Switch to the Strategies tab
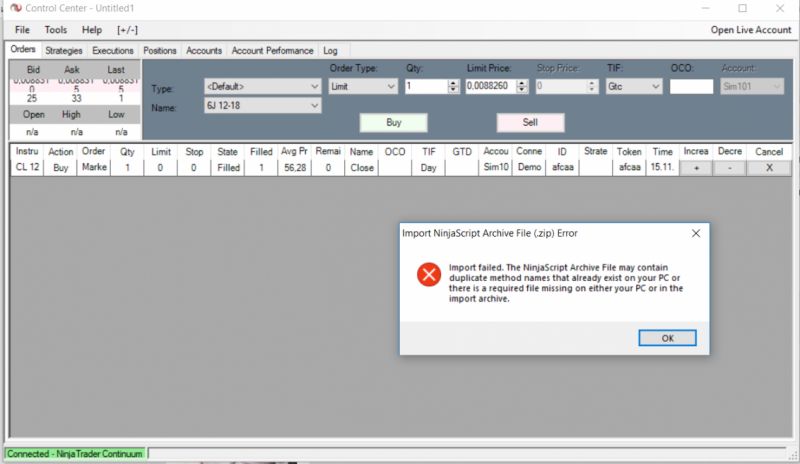This screenshot has height=464, width=800. [64, 51]
